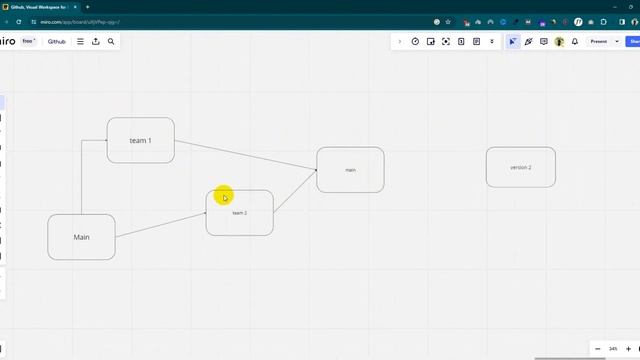Click the export board upload icon
640x360 pixels.
(96, 42)
